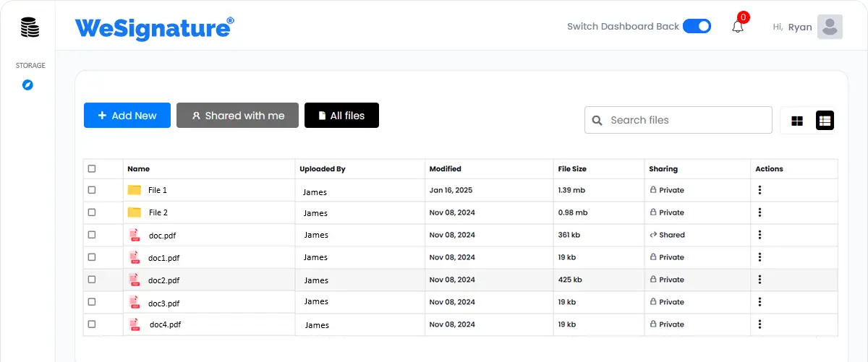Open actions menu for File 1
This screenshot has height=362, width=868.
point(759,190)
